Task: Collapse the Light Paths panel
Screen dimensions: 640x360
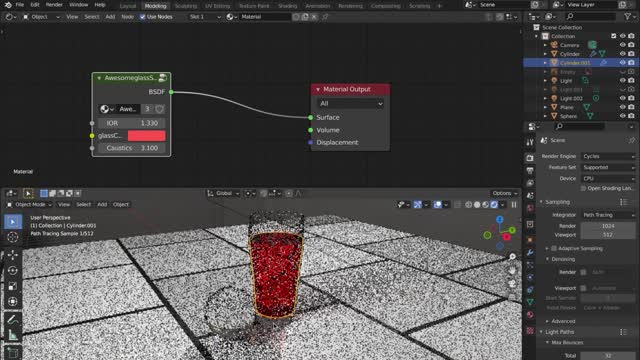Action: (x=542, y=332)
